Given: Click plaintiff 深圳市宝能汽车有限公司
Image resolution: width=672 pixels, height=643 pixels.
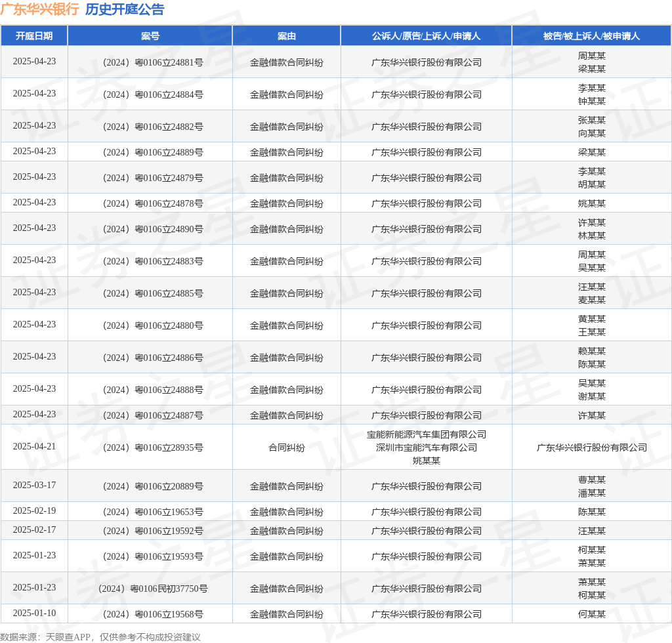Looking at the screenshot, I should point(426,447).
